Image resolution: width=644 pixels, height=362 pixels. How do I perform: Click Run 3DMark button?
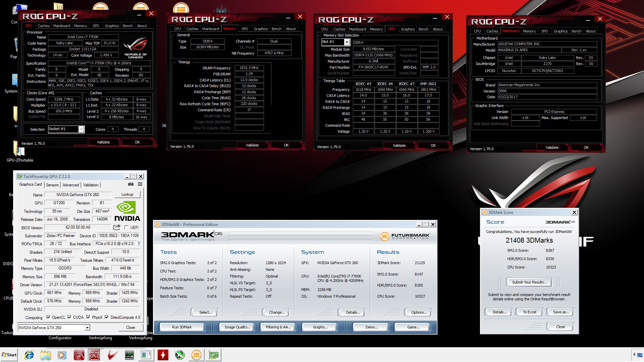pyautogui.click(x=182, y=327)
